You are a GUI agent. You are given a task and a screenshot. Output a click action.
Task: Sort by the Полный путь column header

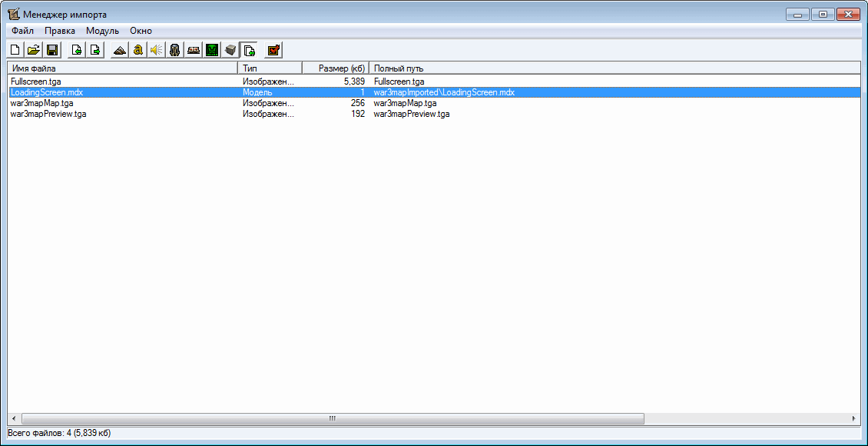coord(615,68)
